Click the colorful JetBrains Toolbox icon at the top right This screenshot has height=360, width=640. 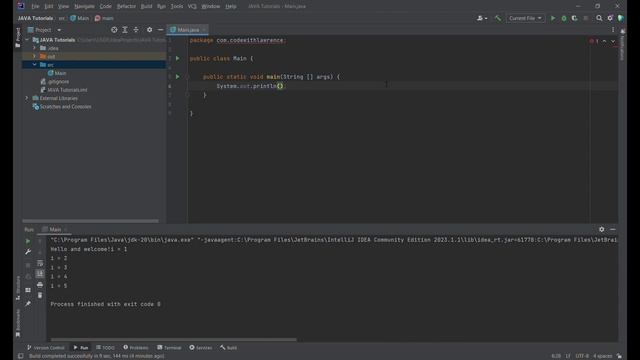[621, 18]
